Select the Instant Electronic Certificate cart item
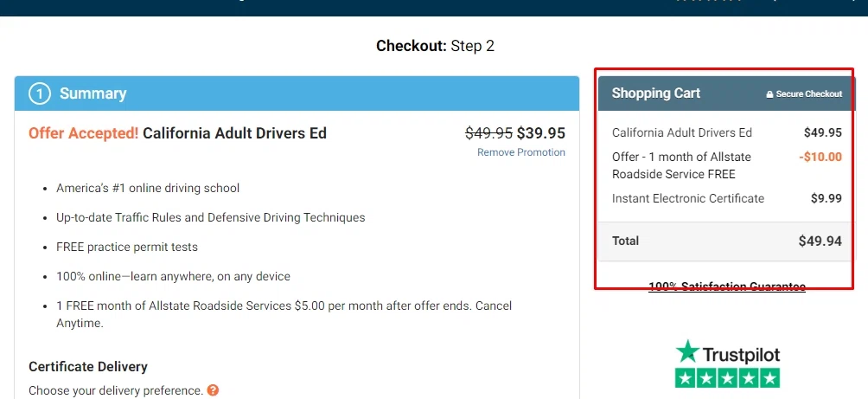The image size is (868, 399). (x=688, y=198)
